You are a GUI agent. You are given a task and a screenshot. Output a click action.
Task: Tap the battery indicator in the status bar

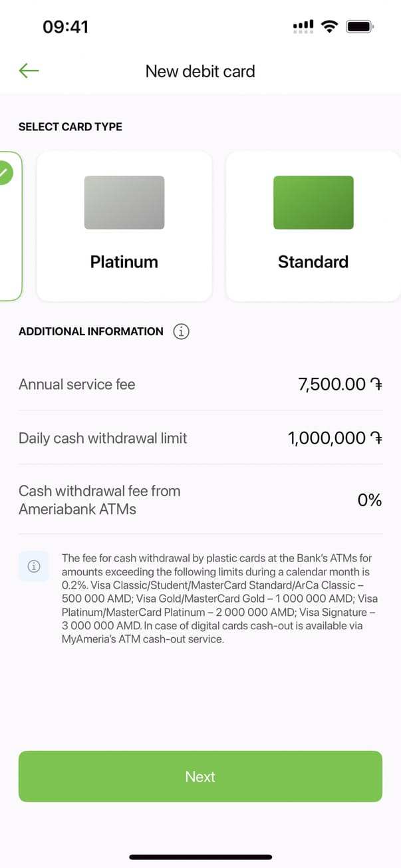pos(360,27)
